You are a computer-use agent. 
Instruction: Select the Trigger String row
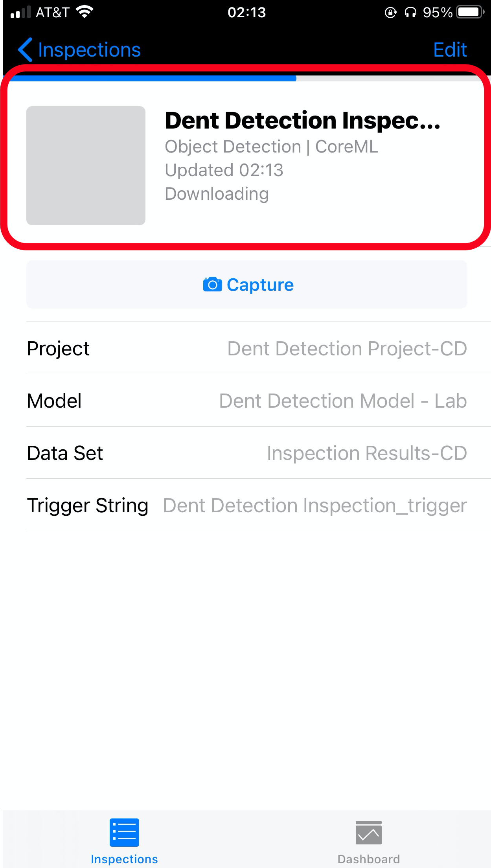pyautogui.click(x=247, y=505)
